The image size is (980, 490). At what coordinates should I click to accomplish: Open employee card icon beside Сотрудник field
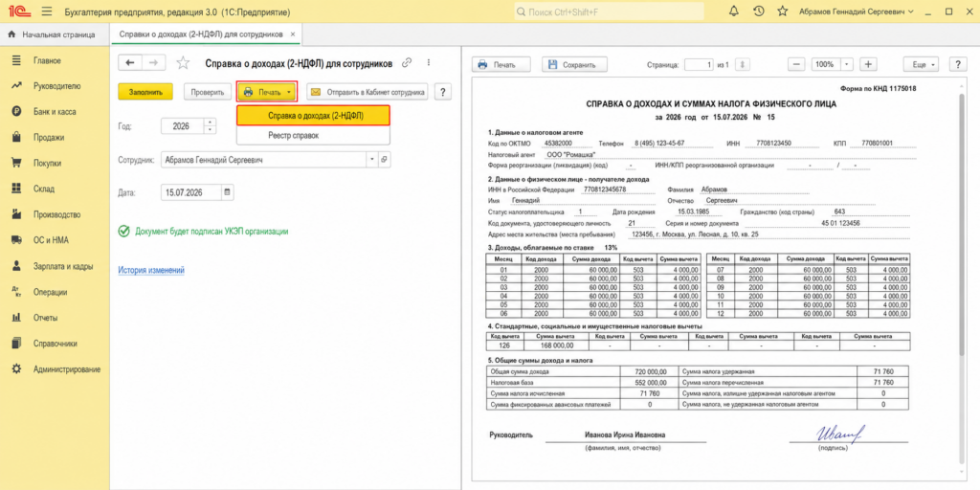tap(385, 160)
